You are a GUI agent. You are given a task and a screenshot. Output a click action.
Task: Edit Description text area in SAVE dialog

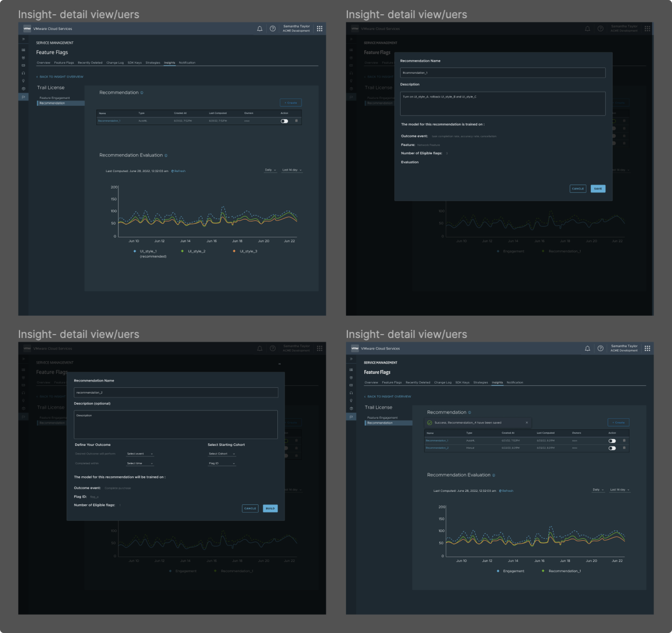(x=503, y=104)
